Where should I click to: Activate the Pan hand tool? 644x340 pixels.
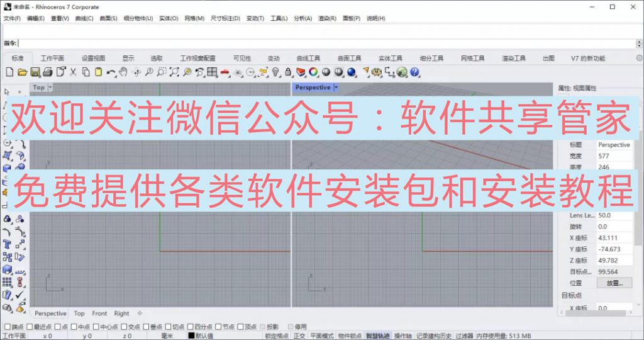click(123, 72)
